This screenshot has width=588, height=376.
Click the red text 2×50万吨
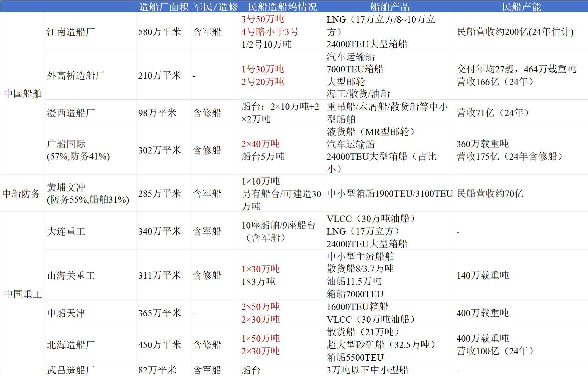tap(261, 307)
